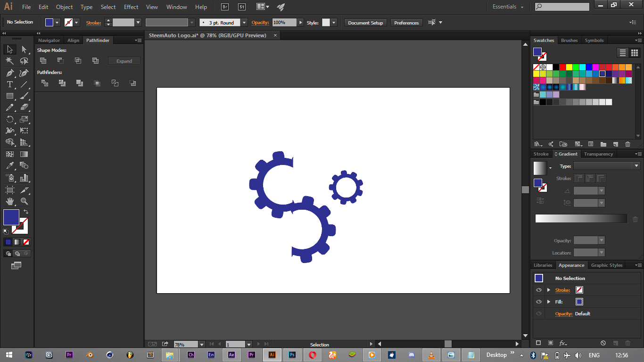Open the zoom level dropdown
Image resolution: width=644 pixels, height=362 pixels.
coord(202,345)
